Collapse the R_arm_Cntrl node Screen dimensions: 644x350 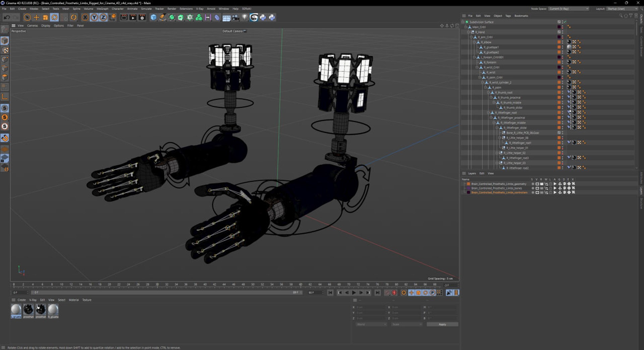471,37
